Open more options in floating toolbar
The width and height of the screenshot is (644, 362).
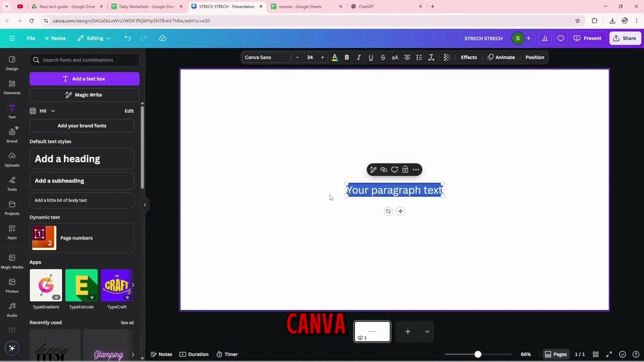tap(416, 169)
